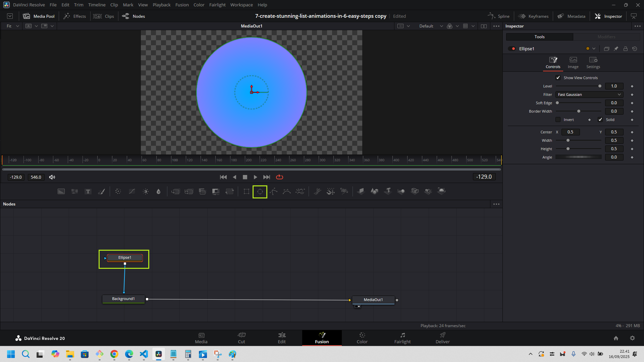Switch to the Color page tab
Screen dimensions: 644x362
point(362,338)
